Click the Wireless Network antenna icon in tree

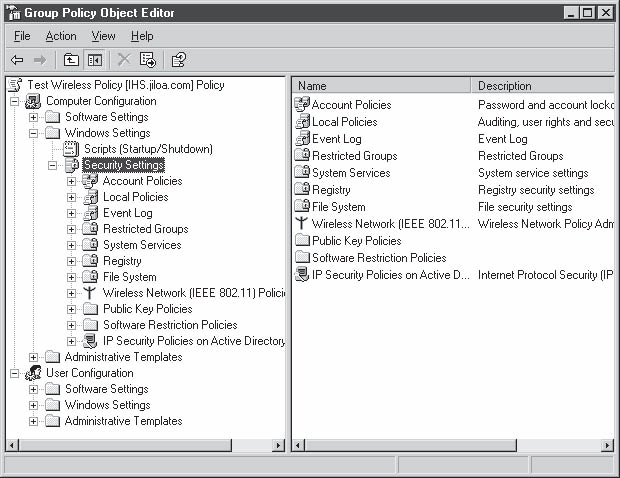click(x=89, y=293)
